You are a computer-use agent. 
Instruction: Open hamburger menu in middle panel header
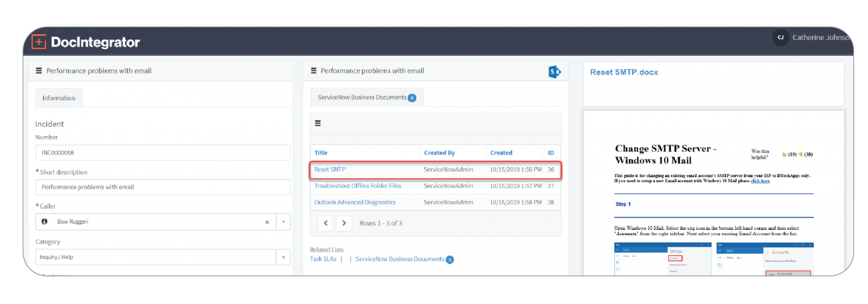coord(314,71)
